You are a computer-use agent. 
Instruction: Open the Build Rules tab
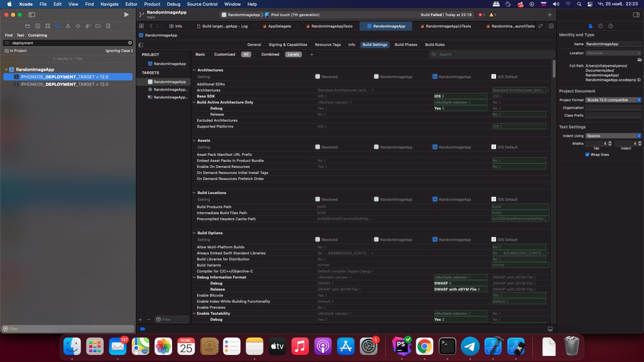tap(435, 45)
